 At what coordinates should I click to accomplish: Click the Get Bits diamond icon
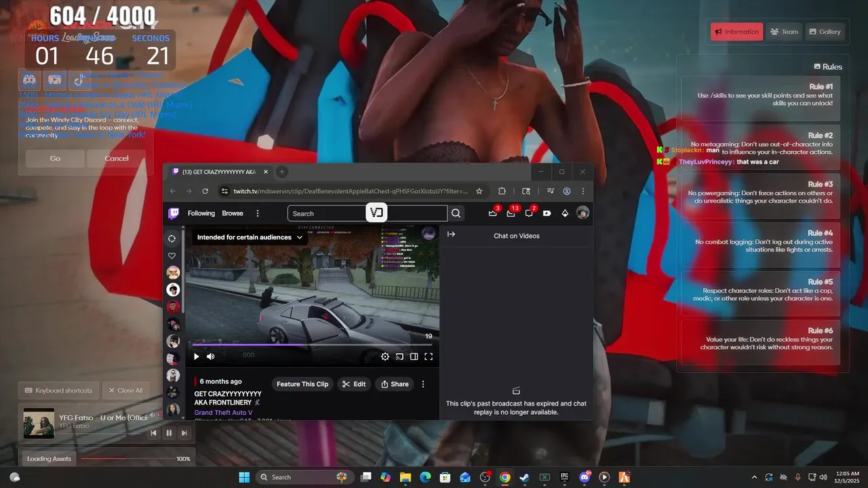tap(565, 213)
